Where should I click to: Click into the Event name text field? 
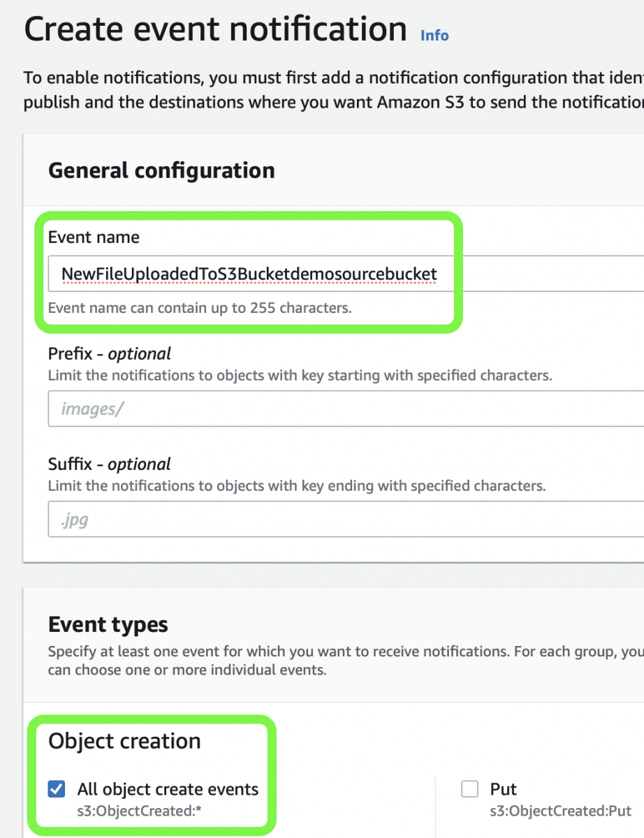pos(346,274)
